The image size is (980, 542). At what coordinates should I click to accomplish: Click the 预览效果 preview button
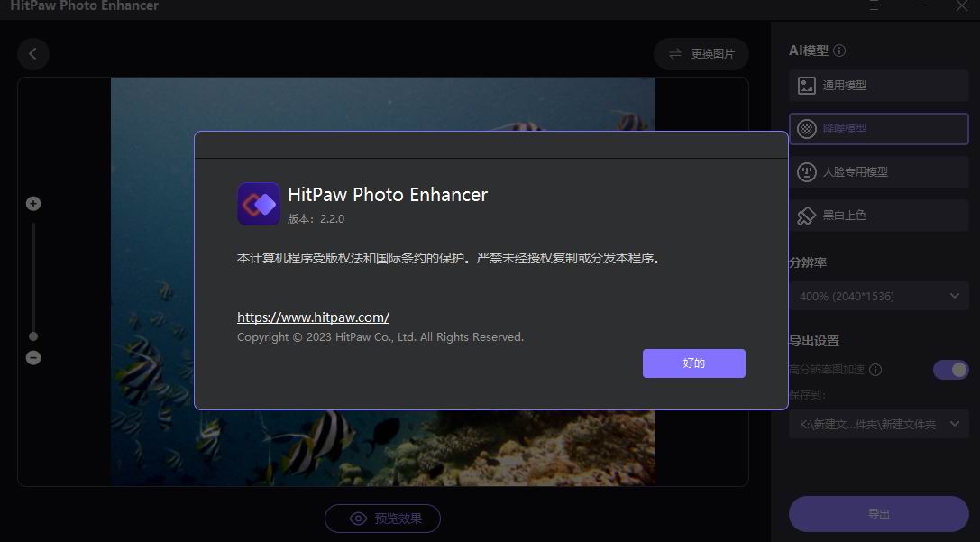pos(382,519)
